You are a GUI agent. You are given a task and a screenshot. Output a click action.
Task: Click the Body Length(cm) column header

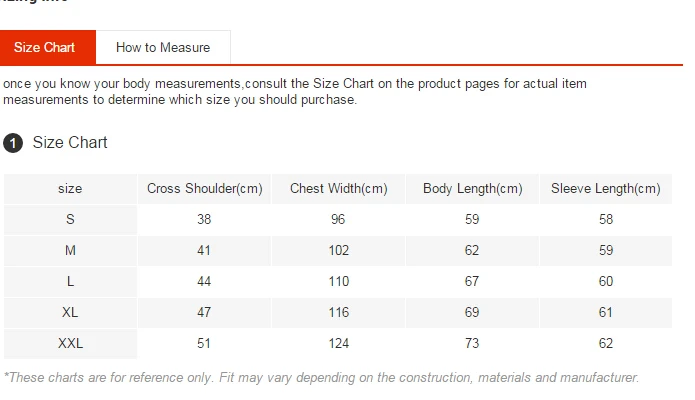click(x=472, y=189)
